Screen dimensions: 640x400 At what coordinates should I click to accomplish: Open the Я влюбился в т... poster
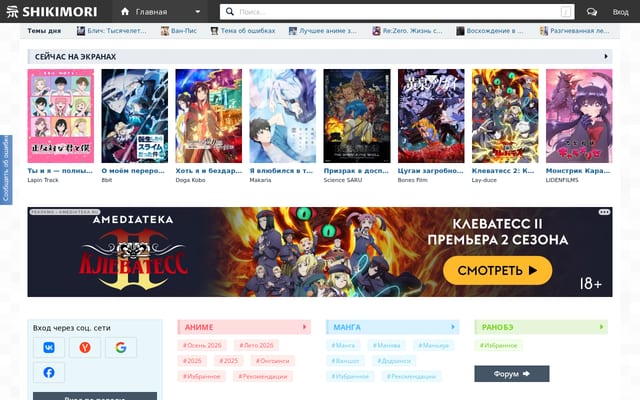tap(282, 116)
